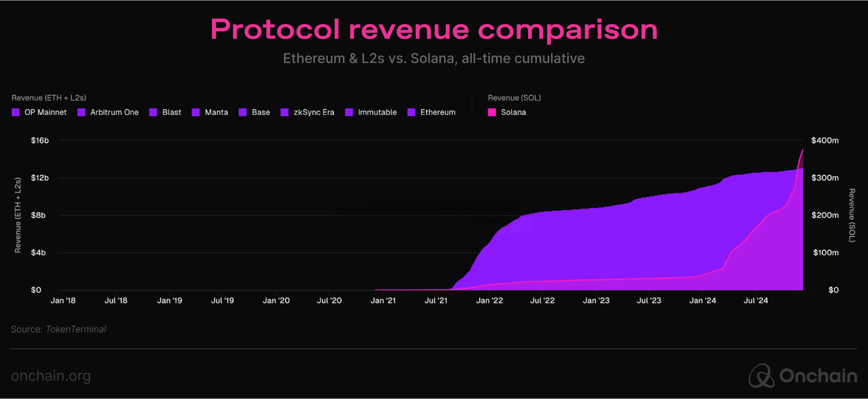Screen dimensions: 868x399
Task: Click the "Jul '22" x-axis label
Action: (542, 300)
